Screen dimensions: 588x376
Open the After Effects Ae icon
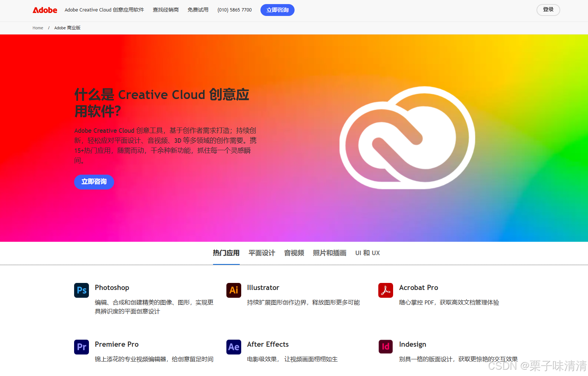tap(234, 347)
